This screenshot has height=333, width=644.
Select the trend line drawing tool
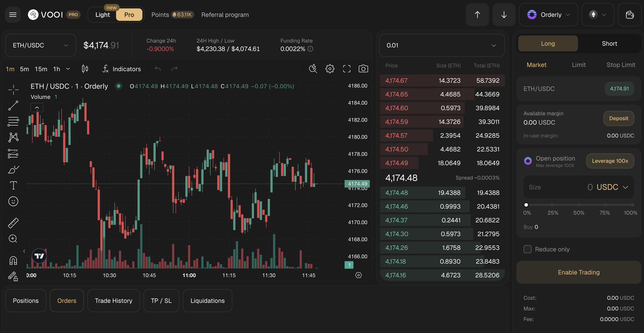click(x=13, y=106)
